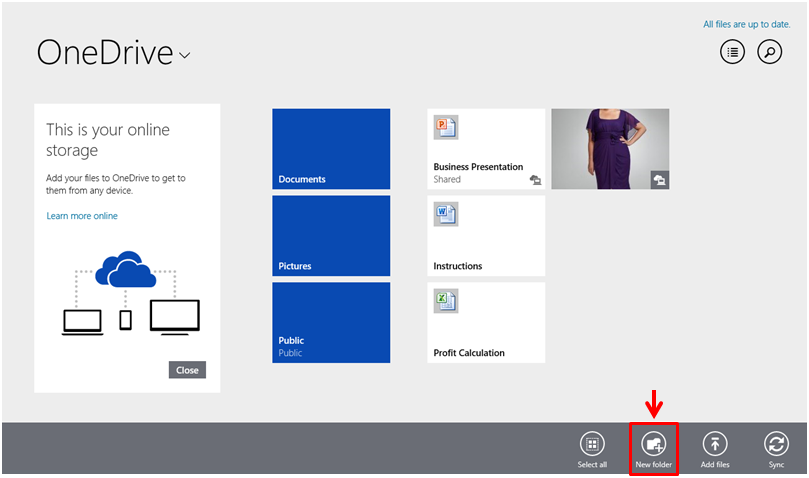Open the Instructions Word document
The width and height of the screenshot is (809, 478).
coord(486,235)
